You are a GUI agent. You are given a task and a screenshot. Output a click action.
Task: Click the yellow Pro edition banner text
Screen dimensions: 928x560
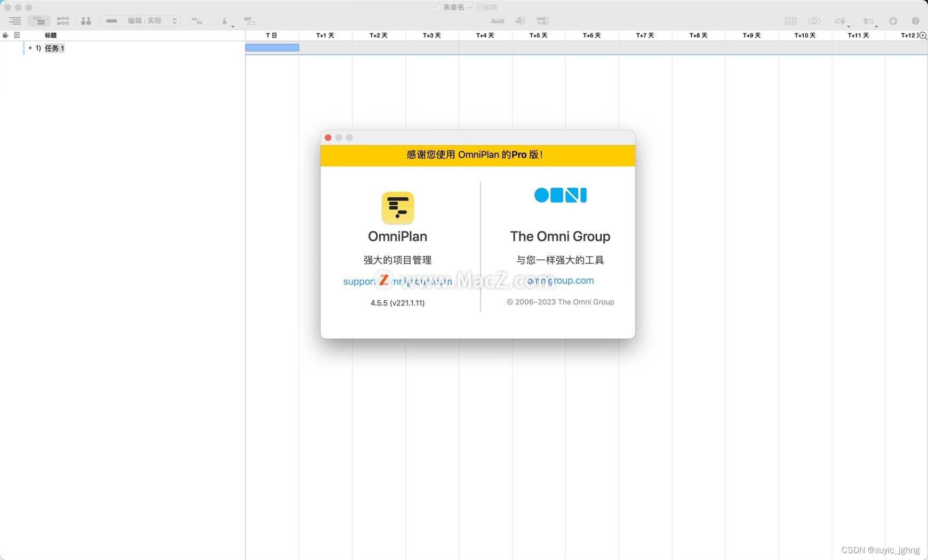[475, 155]
